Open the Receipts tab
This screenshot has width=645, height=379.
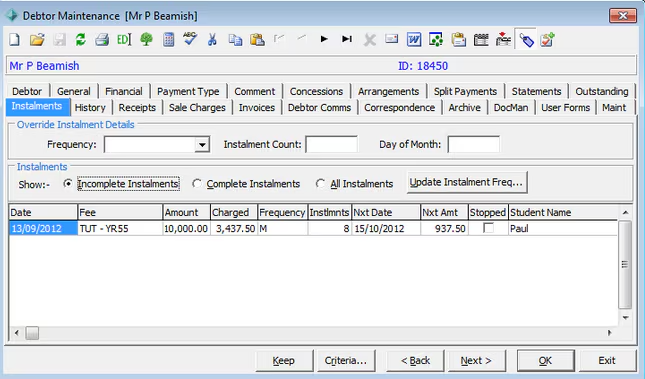pos(137,108)
